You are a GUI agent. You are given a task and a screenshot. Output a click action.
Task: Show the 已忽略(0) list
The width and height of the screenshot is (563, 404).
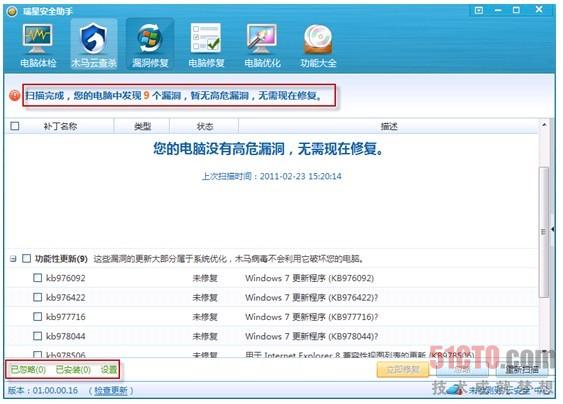[x=28, y=370]
